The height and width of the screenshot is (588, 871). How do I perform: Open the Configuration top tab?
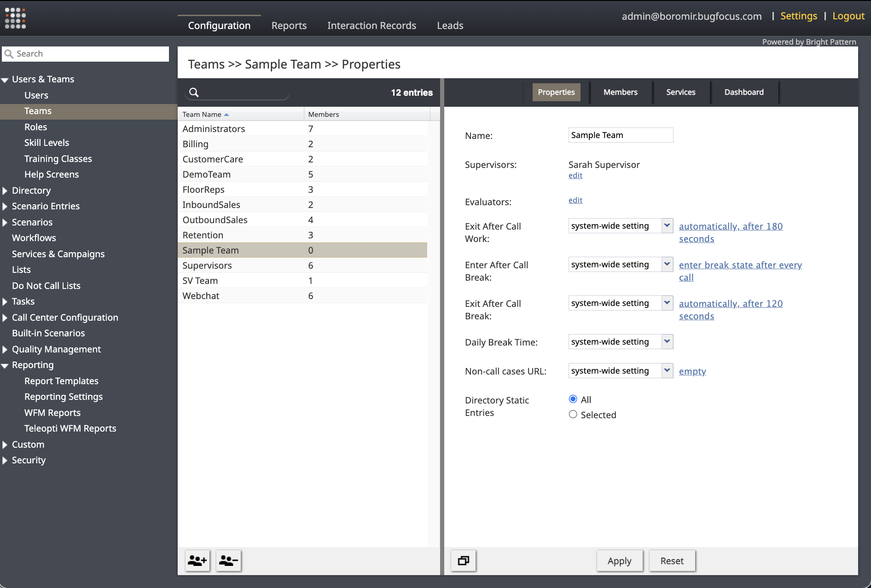click(219, 25)
